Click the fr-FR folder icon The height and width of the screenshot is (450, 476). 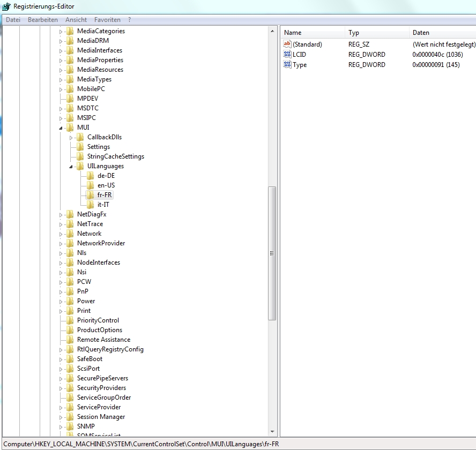(91, 195)
